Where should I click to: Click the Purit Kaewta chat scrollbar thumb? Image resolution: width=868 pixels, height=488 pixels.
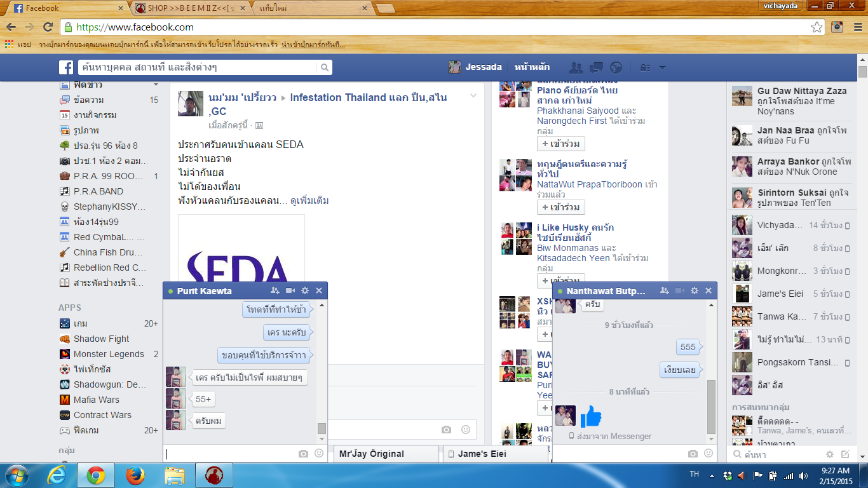click(x=322, y=428)
